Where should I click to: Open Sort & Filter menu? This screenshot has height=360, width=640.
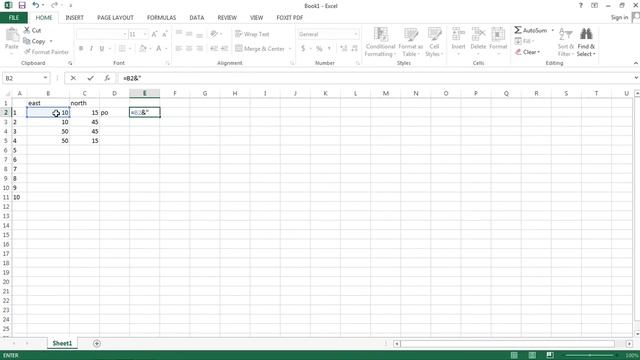[566, 42]
